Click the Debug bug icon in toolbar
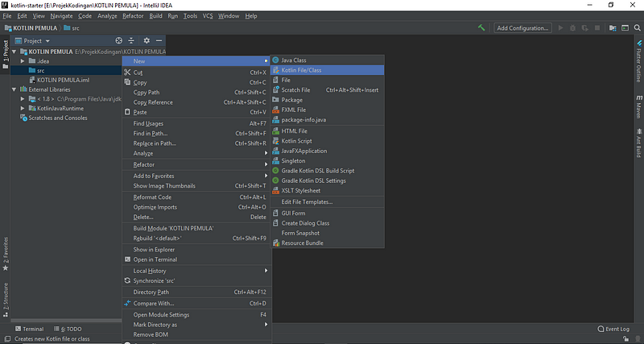 click(572, 28)
